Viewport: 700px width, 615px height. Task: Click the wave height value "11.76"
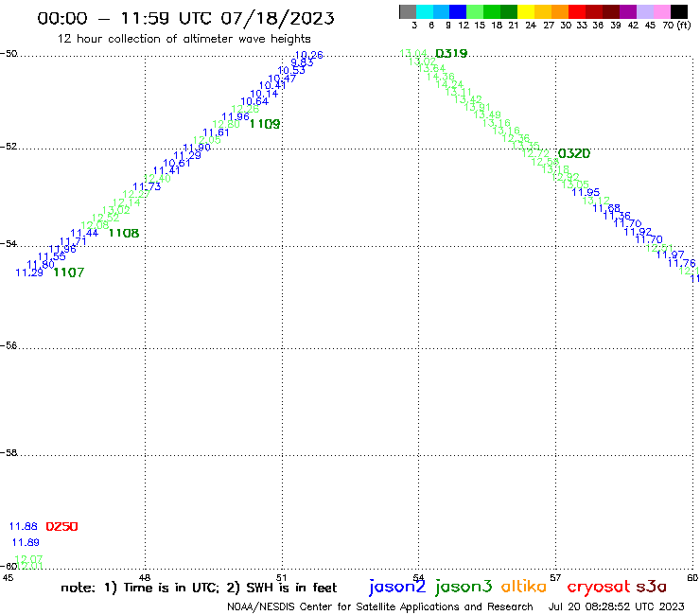682,263
